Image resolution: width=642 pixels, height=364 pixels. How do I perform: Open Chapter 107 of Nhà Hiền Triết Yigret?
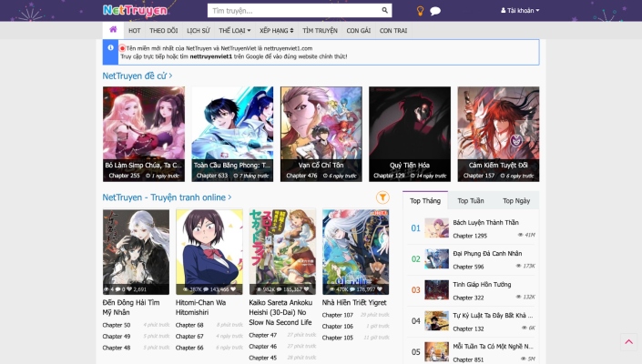pos(337,315)
